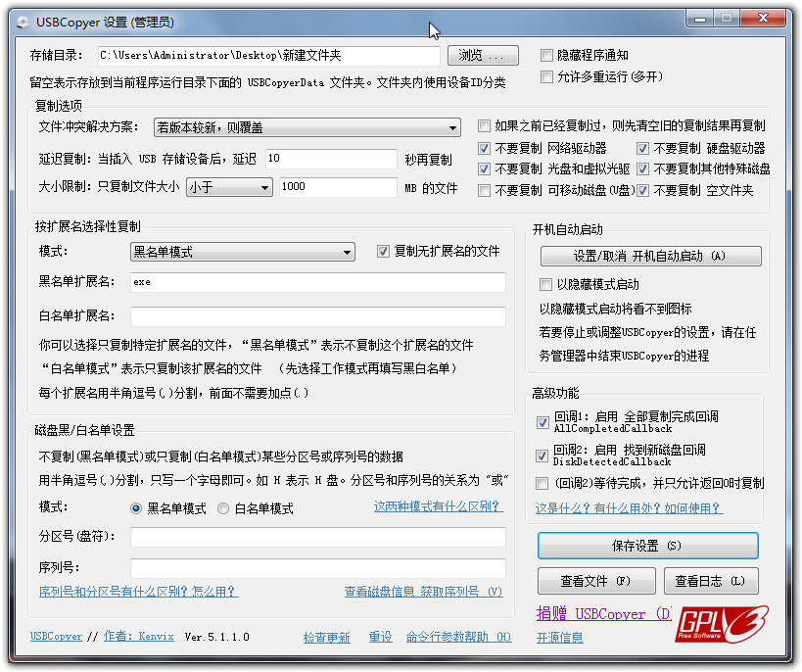
Task: Click the 1000 MB size field
Action: tap(338, 187)
